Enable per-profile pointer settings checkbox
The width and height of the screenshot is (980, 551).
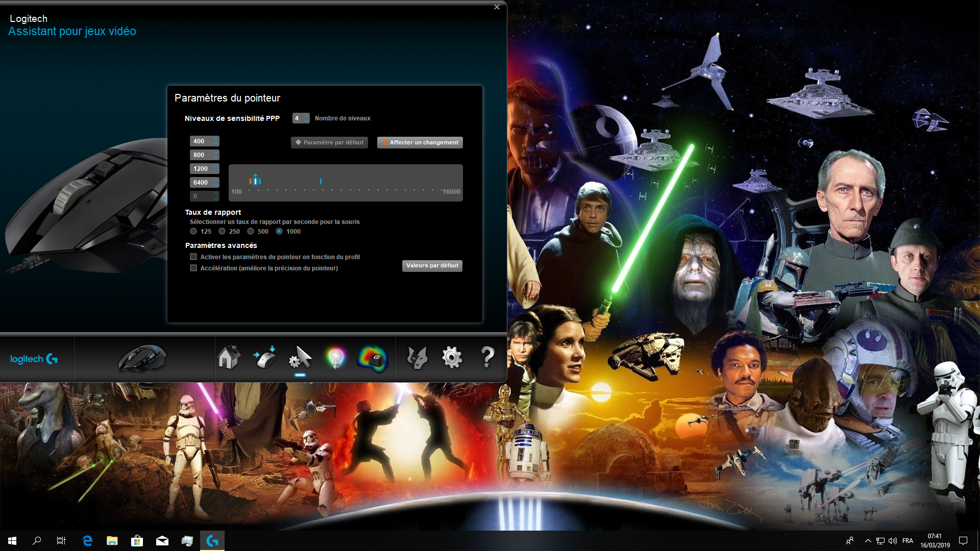tap(193, 257)
